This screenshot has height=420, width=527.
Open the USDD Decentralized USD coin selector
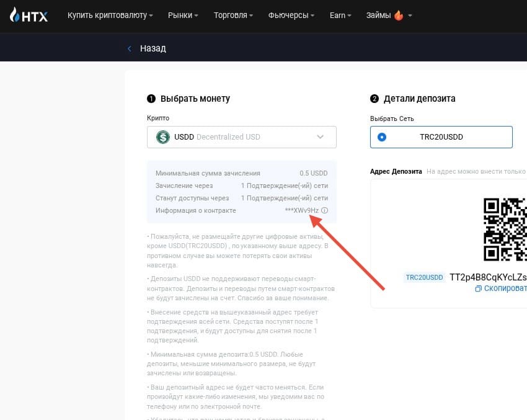(242, 137)
